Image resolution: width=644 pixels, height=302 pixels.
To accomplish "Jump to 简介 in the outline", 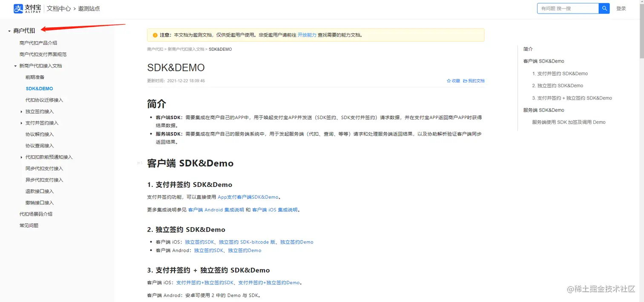I will (x=528, y=49).
